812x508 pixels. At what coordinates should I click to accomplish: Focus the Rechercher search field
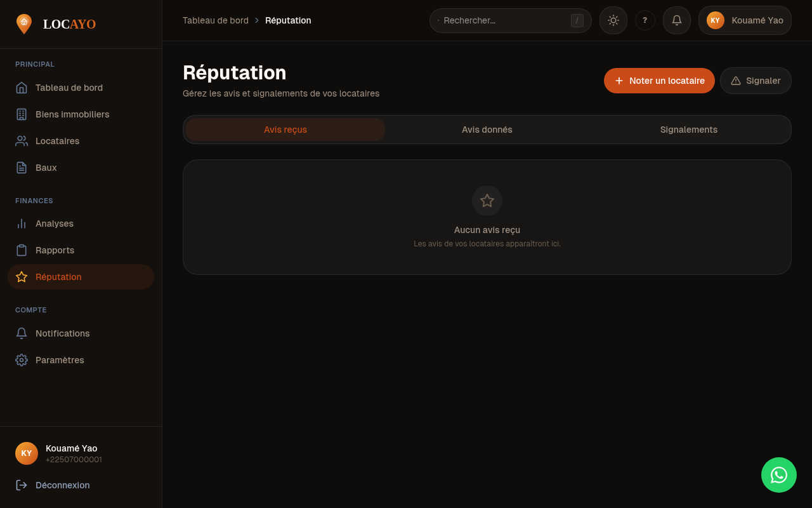[x=504, y=20]
